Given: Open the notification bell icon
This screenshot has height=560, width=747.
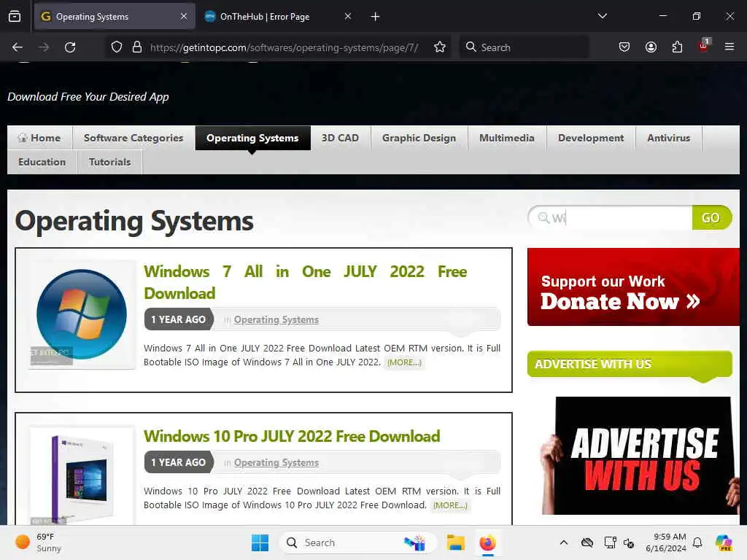Looking at the screenshot, I should pos(697,542).
